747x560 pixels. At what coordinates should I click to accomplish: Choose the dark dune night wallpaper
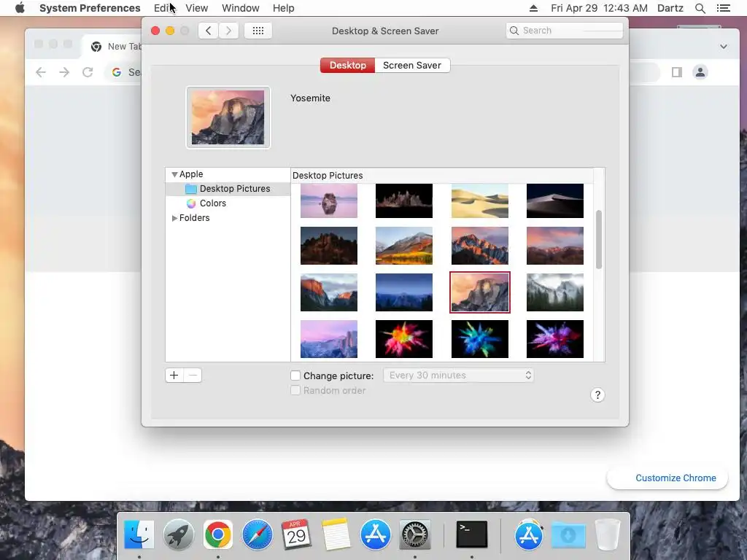[x=555, y=201]
